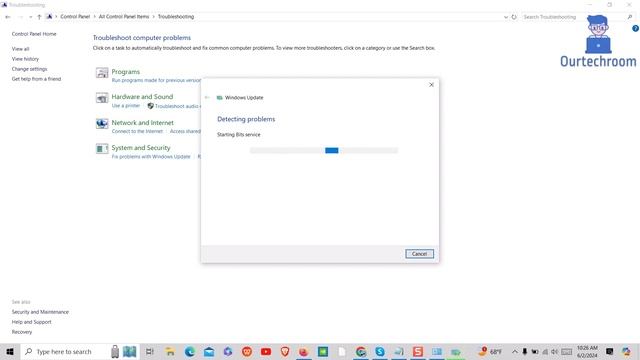Click the Back navigation arrow in Control Panel
The height and width of the screenshot is (360, 640).
pyautogui.click(x=8, y=17)
